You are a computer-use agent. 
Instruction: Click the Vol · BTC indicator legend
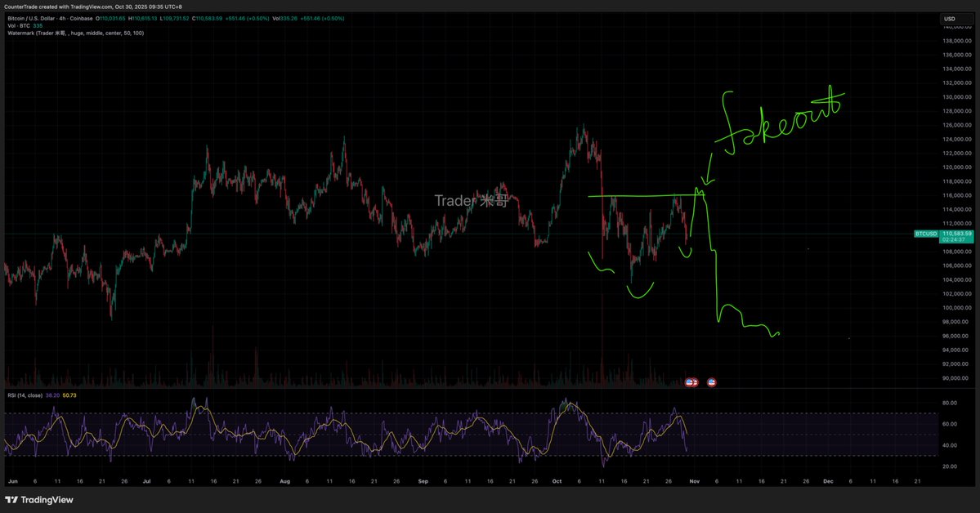(20, 25)
